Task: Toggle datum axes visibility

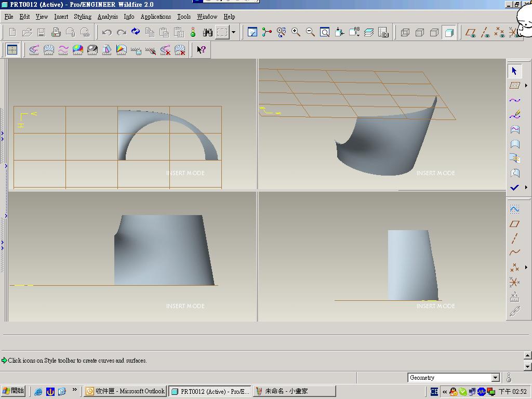Action: coord(485,32)
